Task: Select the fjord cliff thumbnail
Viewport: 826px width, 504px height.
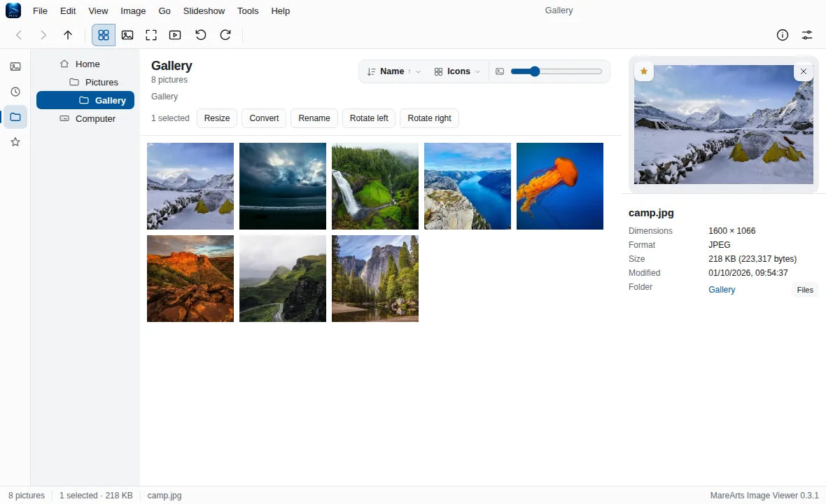Action: pos(468,186)
